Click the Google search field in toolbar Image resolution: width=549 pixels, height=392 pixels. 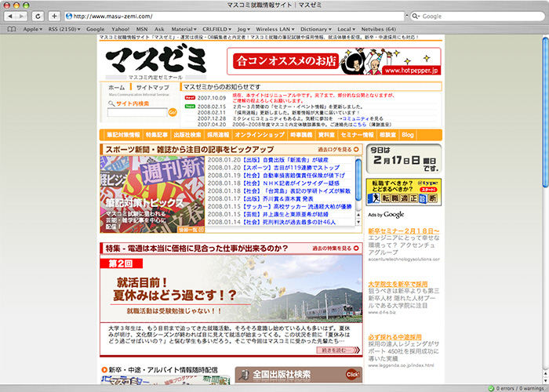tap(477, 16)
